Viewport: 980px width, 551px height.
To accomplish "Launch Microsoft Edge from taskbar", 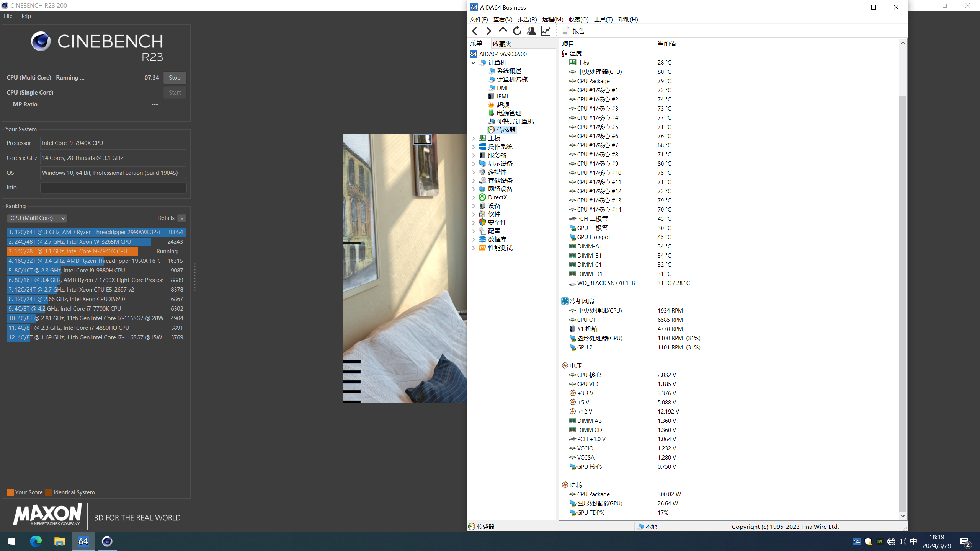I will [36, 541].
